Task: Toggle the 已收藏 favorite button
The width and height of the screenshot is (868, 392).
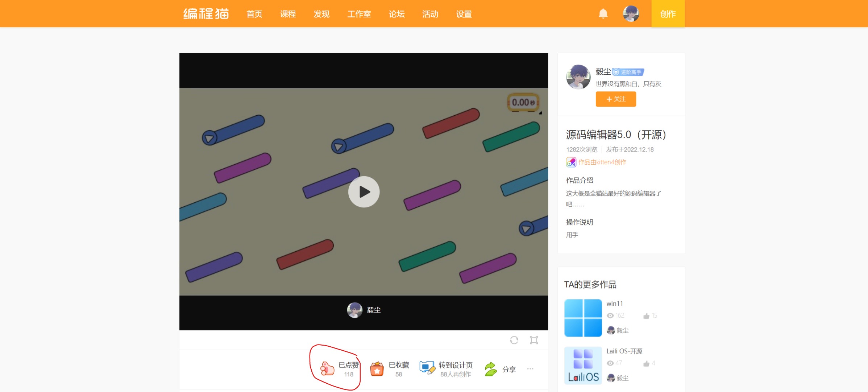Action: [x=390, y=369]
